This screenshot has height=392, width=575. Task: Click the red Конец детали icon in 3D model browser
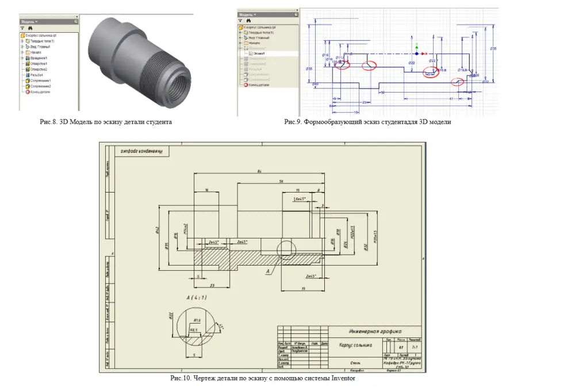28,91
